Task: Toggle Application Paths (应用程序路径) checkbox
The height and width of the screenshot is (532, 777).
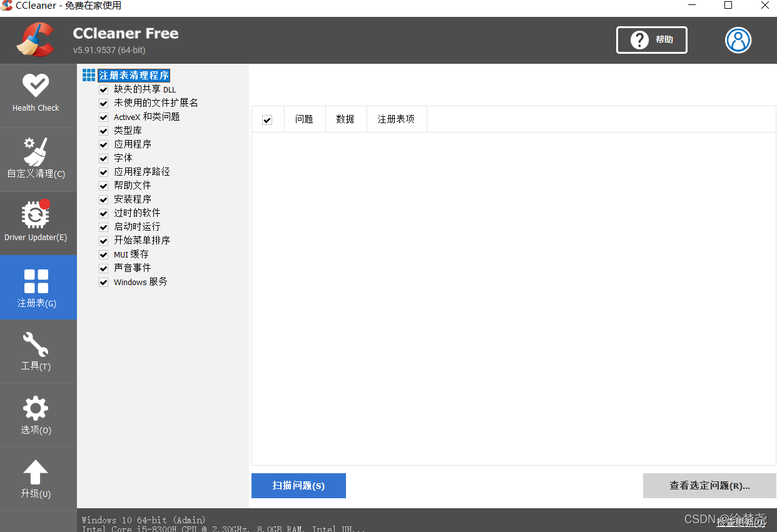Action: click(x=104, y=172)
